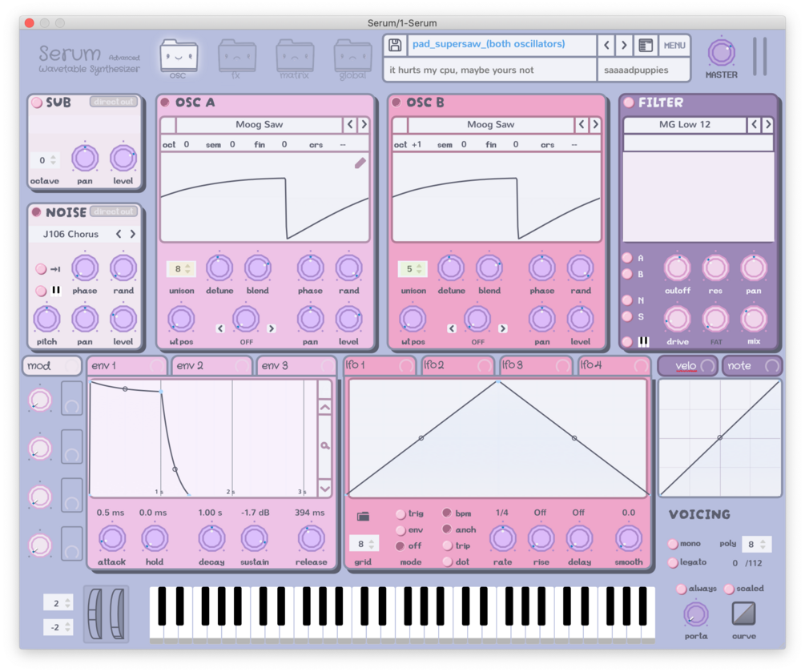805x672 pixels.
Task: Open the MENU button
Action: pos(674,45)
